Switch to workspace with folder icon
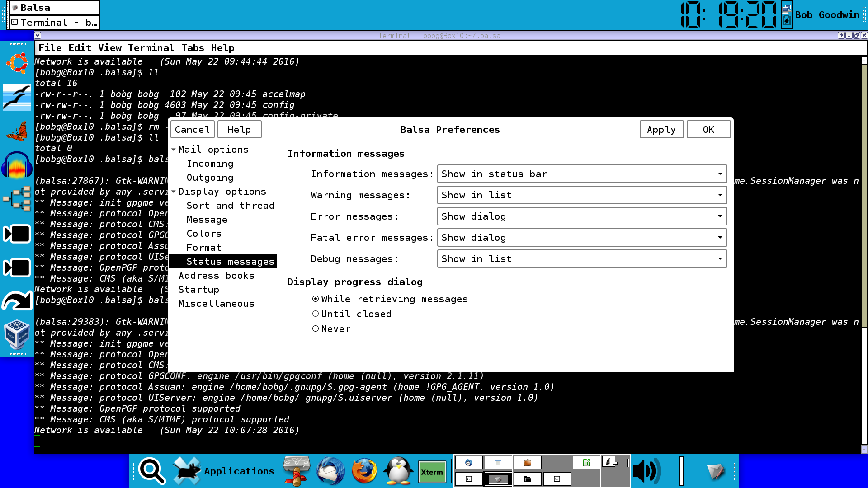 (527, 479)
